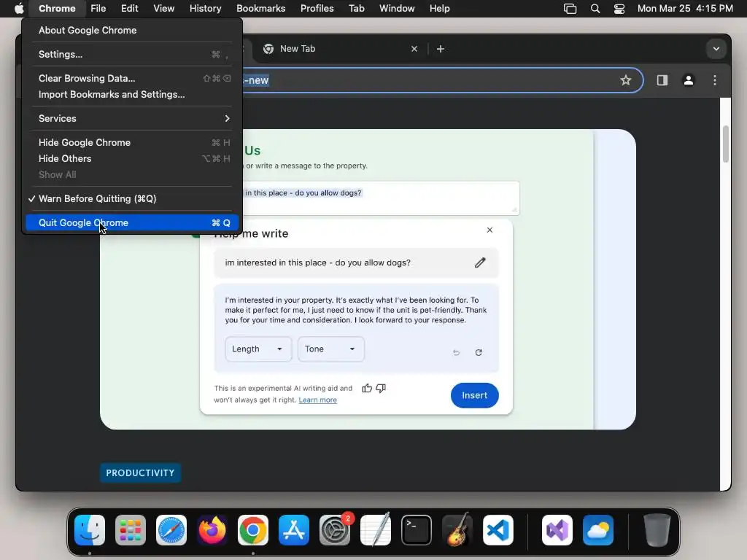Open TextEdit from the Dock

click(376, 530)
